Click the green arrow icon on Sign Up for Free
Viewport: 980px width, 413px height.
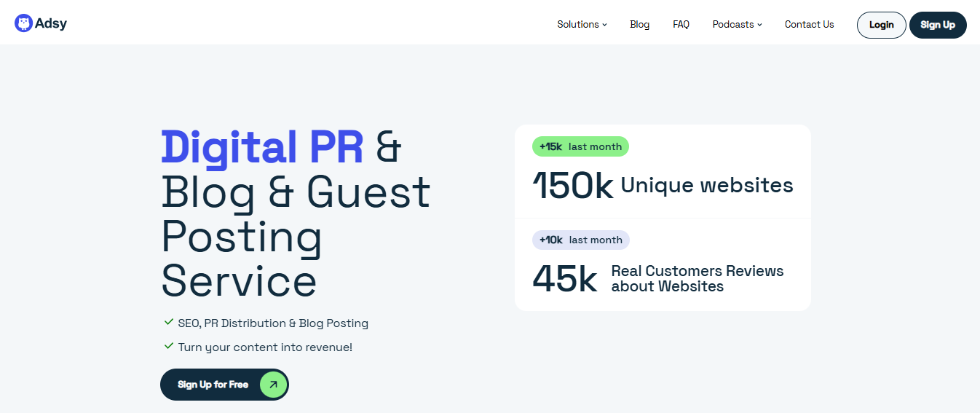click(x=273, y=385)
